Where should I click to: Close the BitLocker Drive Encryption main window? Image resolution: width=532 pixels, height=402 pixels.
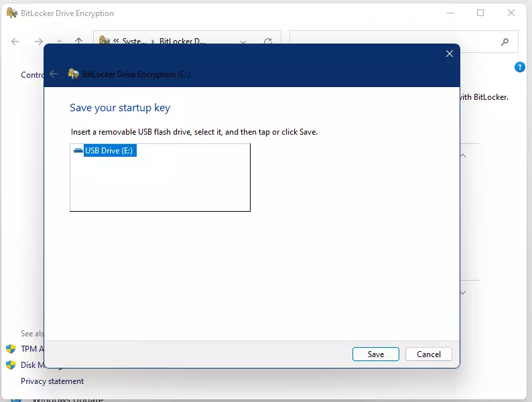tap(511, 13)
